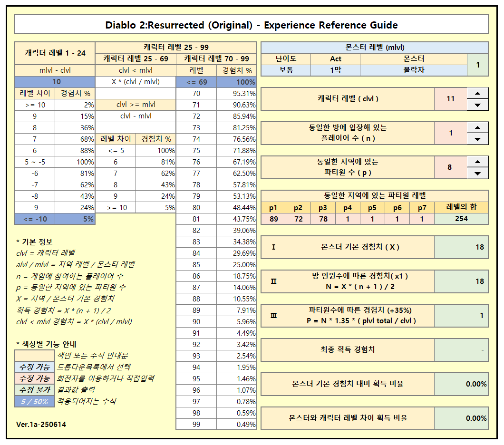Open the monster dropdown showing 몰락자

pyautogui.click(x=413, y=70)
